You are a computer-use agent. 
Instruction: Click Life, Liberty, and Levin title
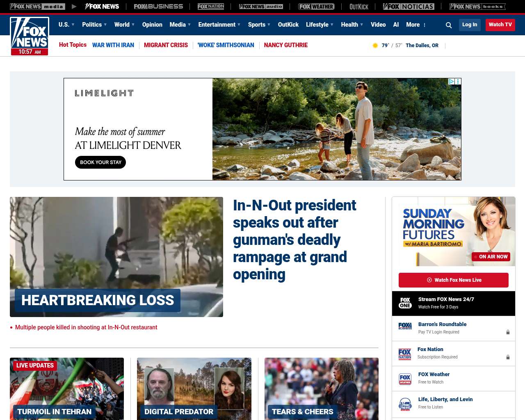(x=445, y=399)
